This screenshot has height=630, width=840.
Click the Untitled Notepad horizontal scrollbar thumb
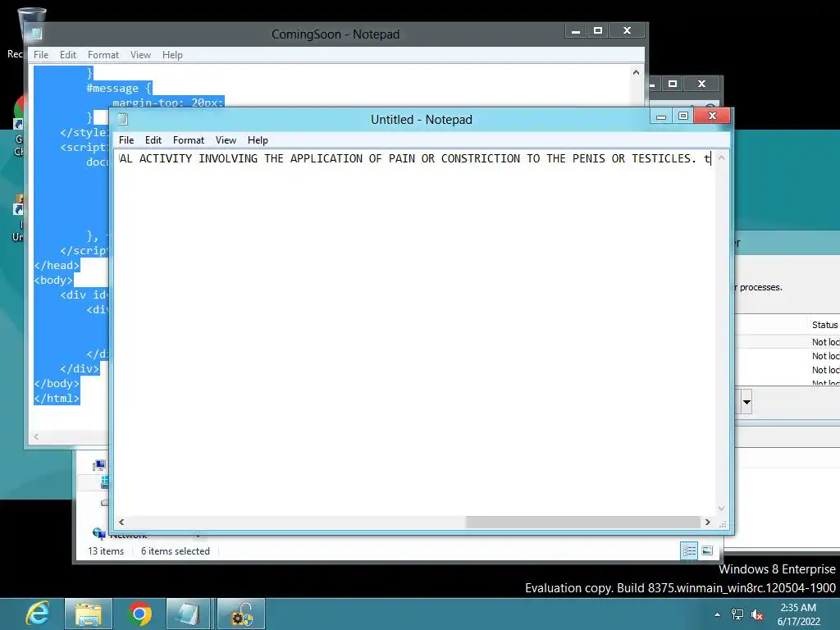point(583,522)
